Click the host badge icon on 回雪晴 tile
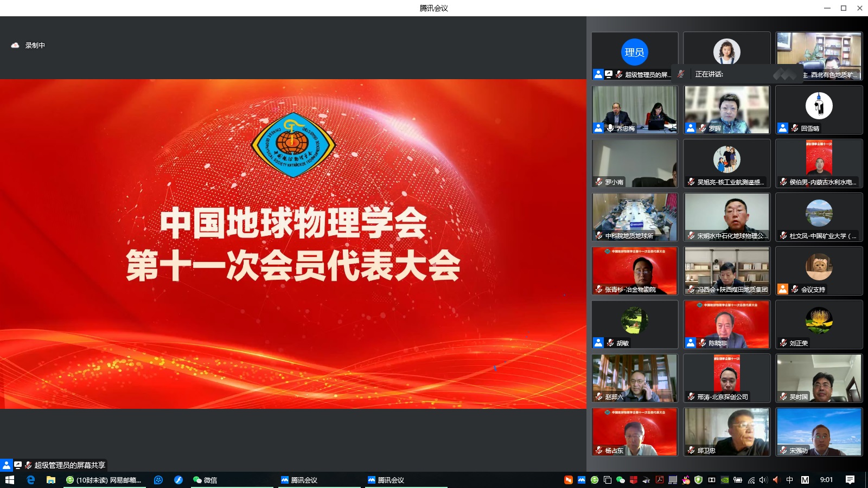 coord(783,128)
